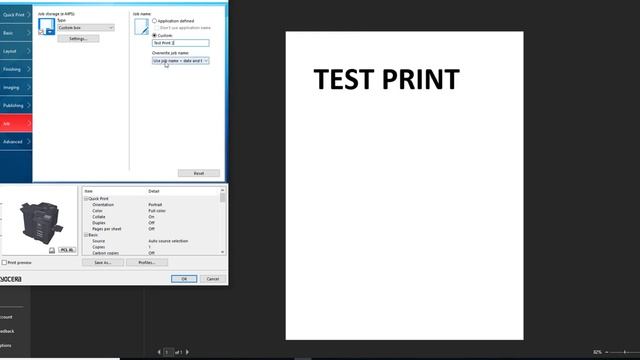The height and width of the screenshot is (360, 640).
Task: Open the Basic tab
Action: [x=16, y=33]
